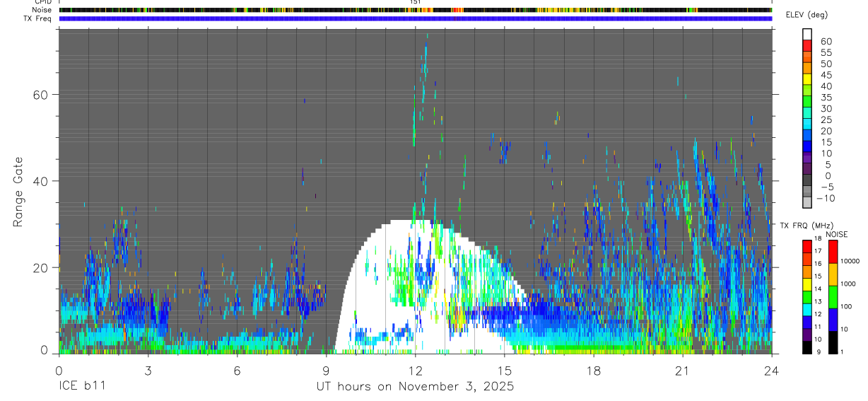
Task: Select the white top swatch of ELEV colorbar
Action: 807,33
